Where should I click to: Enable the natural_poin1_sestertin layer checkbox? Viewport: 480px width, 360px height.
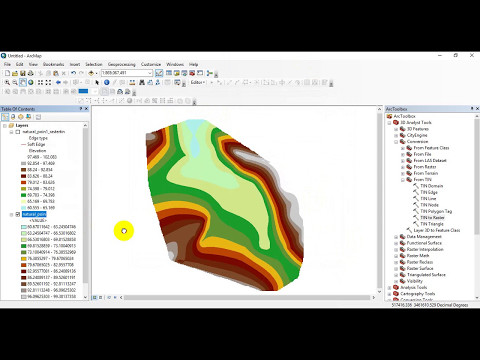18,132
